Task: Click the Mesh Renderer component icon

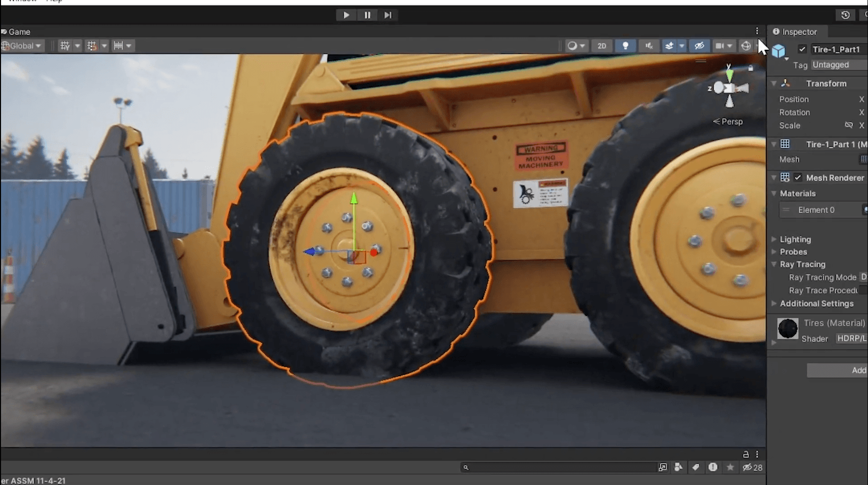Action: [x=785, y=177]
